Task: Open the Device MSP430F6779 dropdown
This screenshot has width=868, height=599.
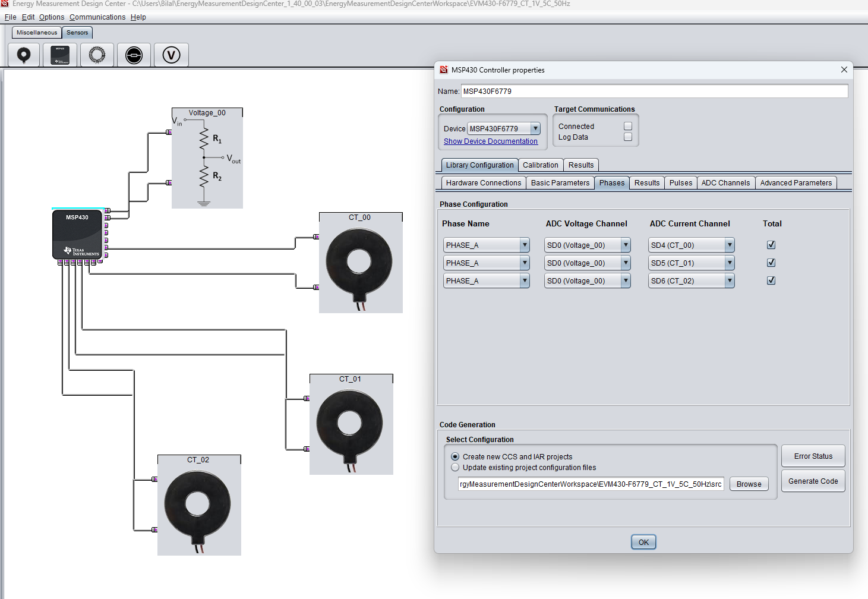Action: (x=504, y=128)
